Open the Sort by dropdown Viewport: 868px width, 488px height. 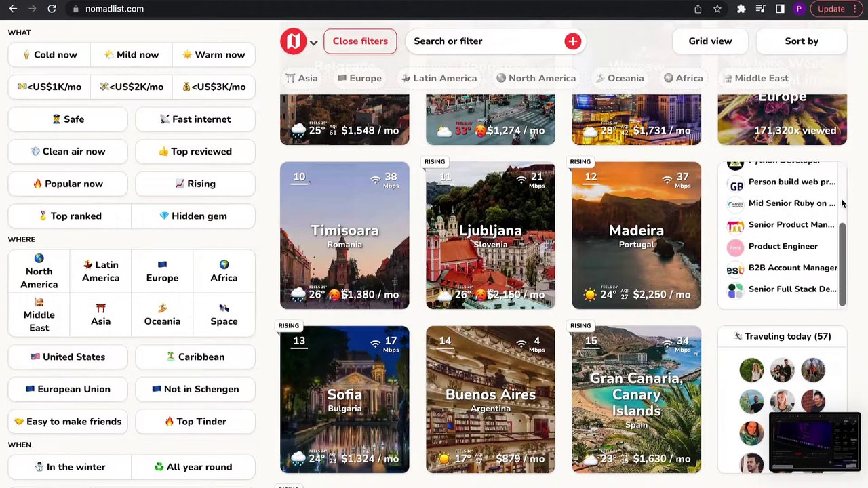(x=802, y=41)
